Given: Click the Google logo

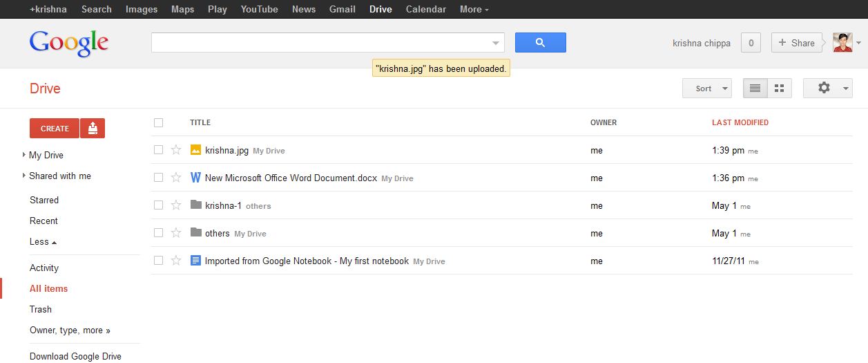Looking at the screenshot, I should [69, 43].
